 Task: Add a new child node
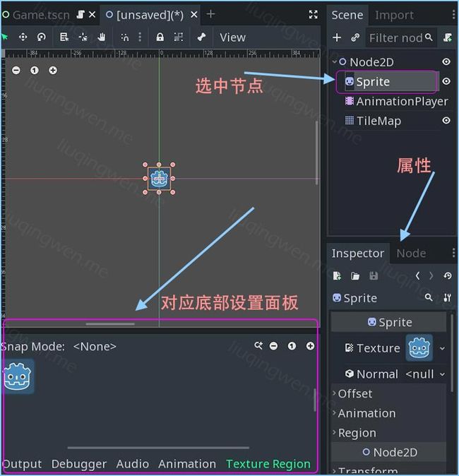(x=337, y=37)
